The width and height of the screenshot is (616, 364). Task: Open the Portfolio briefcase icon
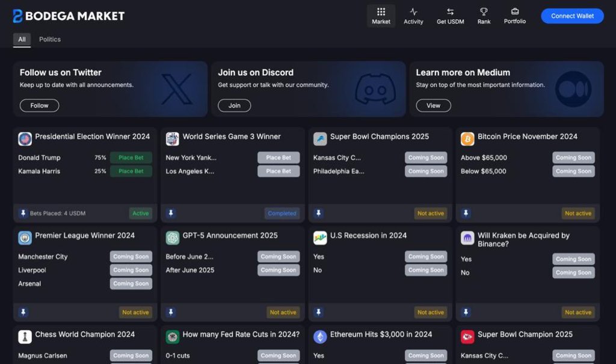coord(515,11)
